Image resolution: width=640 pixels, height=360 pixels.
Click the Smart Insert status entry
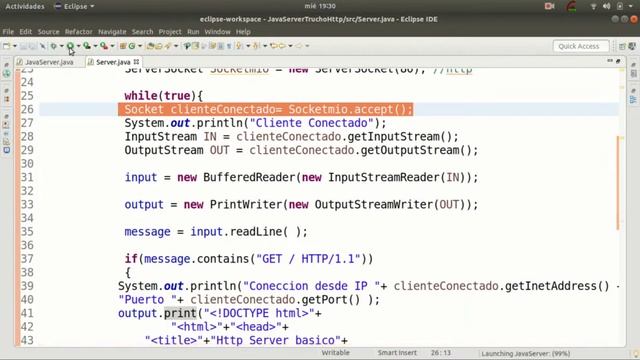pos(397,353)
